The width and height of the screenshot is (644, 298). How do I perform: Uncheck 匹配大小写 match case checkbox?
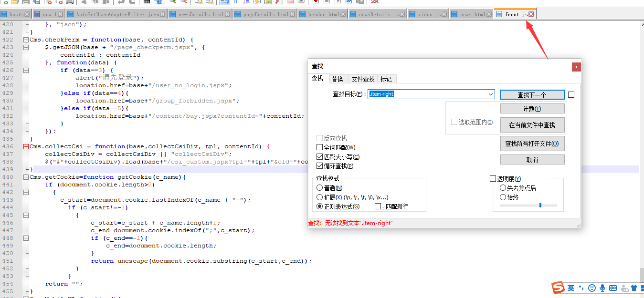click(320, 157)
